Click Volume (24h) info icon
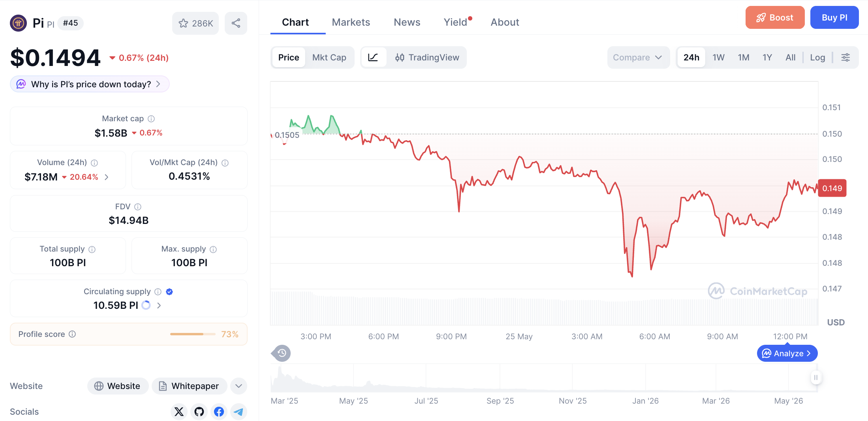868x421 pixels. click(94, 163)
